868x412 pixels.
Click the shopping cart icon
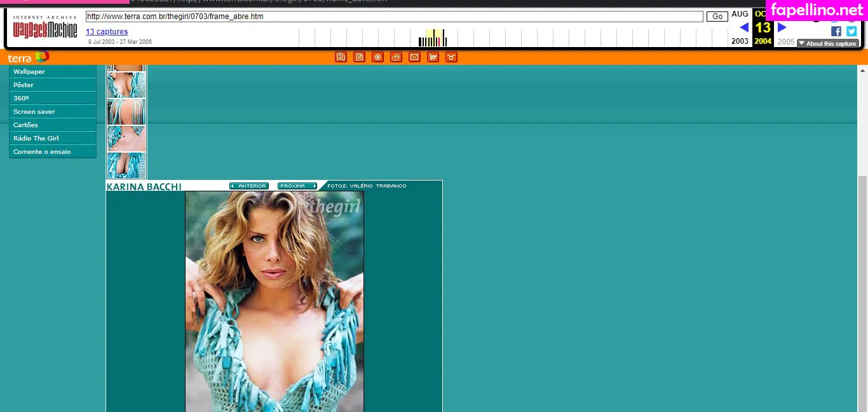coord(433,57)
